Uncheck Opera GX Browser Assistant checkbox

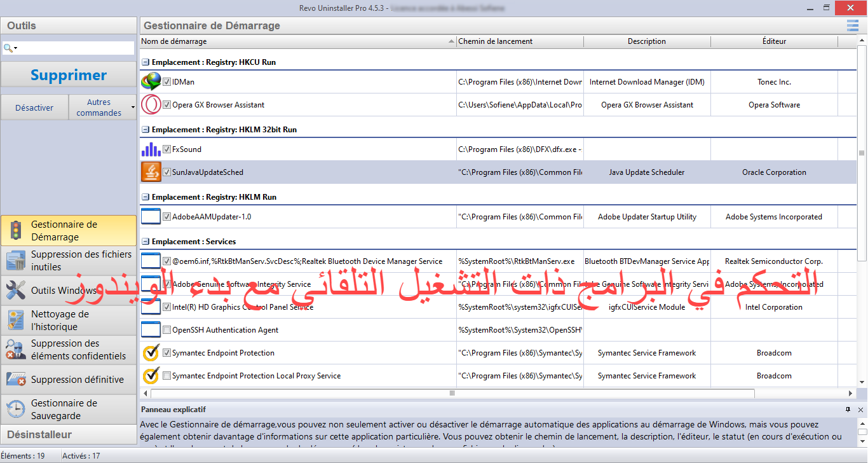166,104
